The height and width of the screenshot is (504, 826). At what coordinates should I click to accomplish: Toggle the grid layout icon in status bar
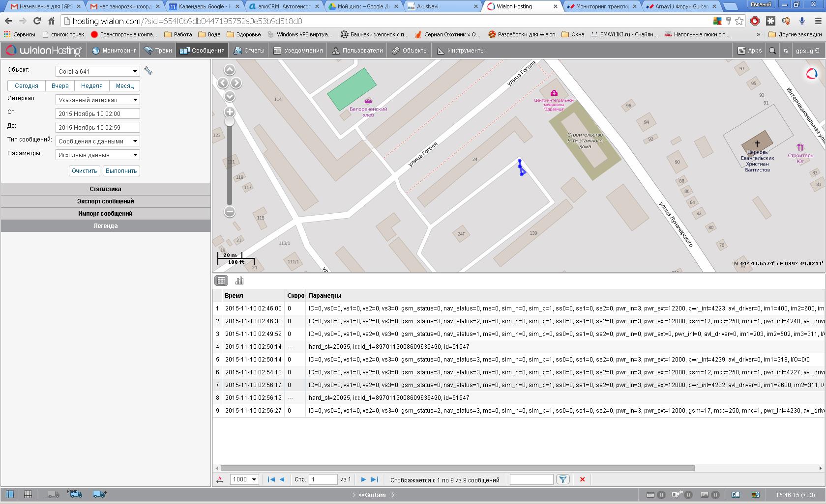point(28,494)
